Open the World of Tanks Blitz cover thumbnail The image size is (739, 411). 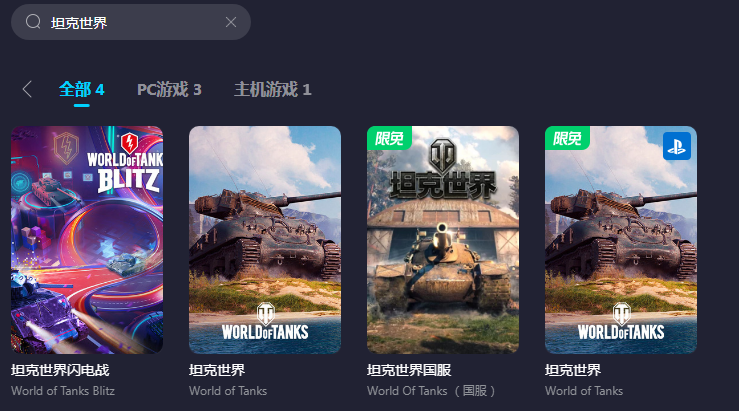pos(87,240)
